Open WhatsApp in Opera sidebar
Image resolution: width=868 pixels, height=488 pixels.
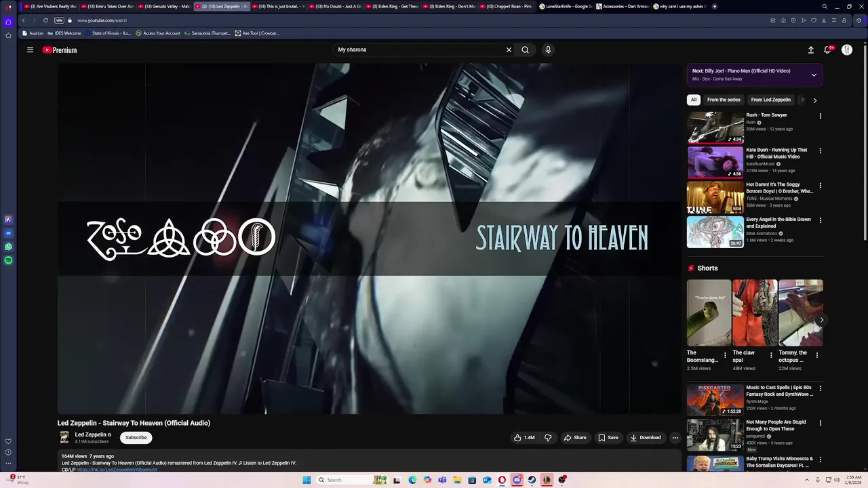click(8, 247)
